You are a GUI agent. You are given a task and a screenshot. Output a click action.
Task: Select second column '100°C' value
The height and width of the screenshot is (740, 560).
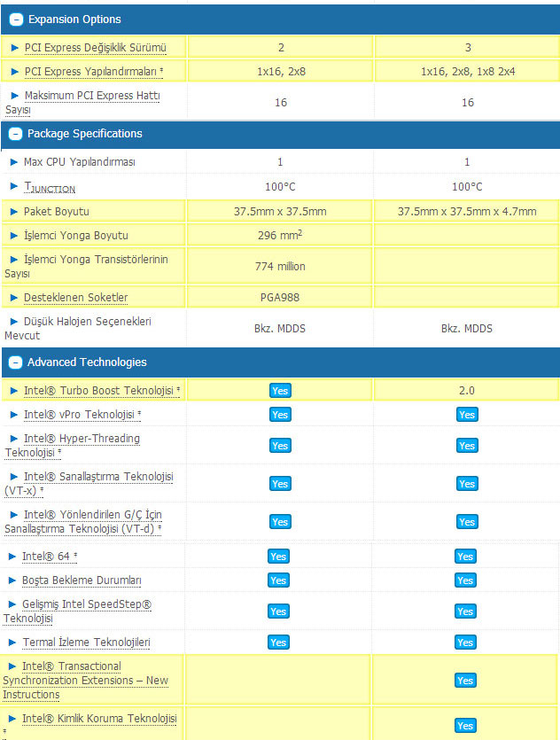click(x=467, y=187)
